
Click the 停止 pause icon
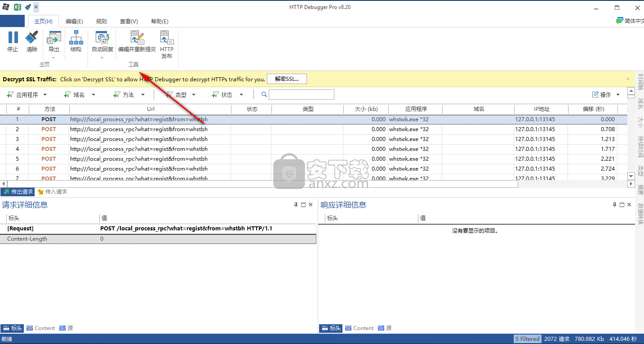pyautogui.click(x=13, y=37)
